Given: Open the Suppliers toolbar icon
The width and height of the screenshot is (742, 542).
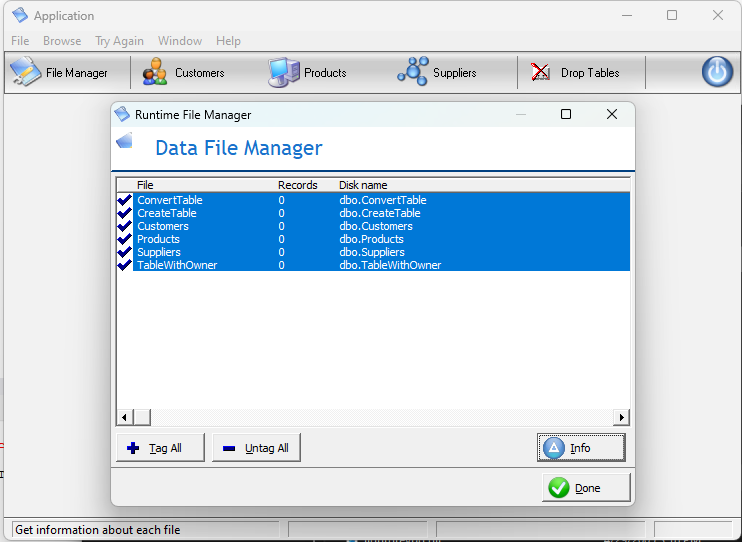Looking at the screenshot, I should 412,72.
